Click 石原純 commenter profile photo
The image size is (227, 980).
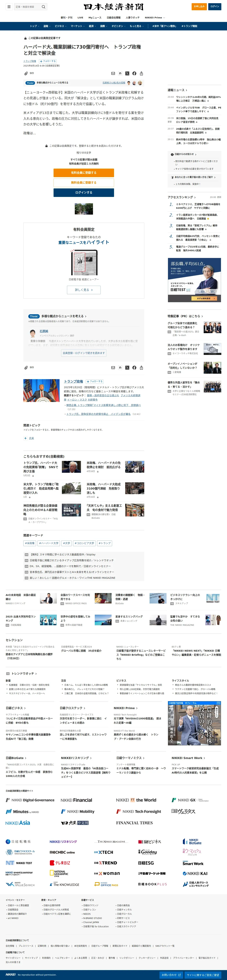tap(33, 333)
